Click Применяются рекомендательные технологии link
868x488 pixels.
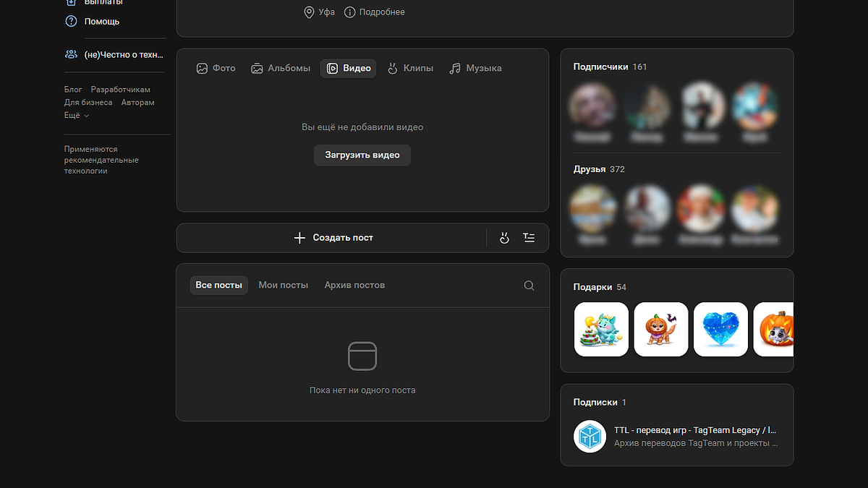click(101, 160)
